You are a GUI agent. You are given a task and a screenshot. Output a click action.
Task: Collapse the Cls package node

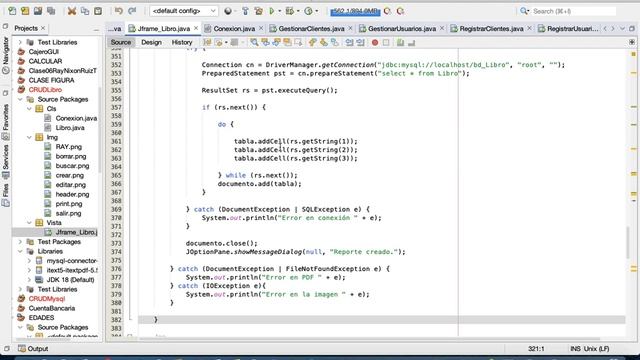[29, 109]
